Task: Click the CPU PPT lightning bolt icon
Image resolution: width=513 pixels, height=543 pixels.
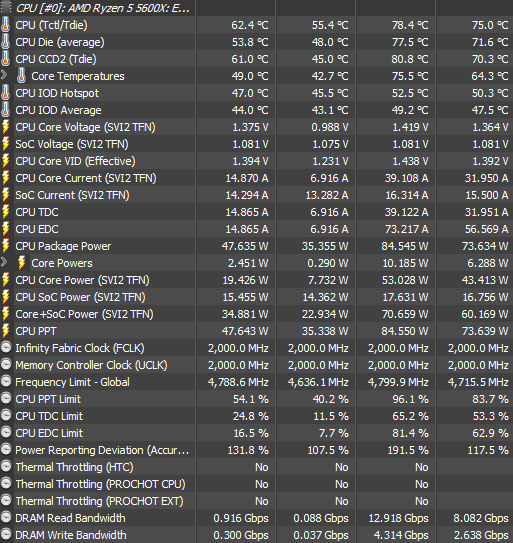Action: tap(5, 330)
